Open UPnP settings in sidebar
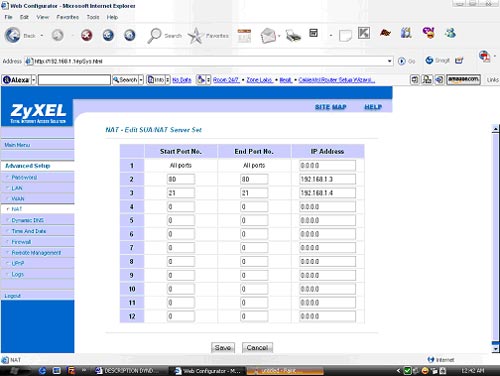Screen dimensions: 500x376 coord(18,263)
